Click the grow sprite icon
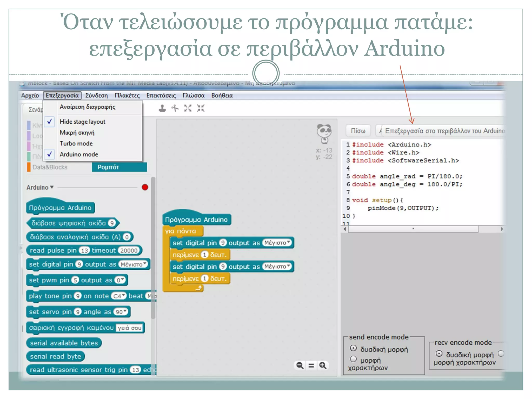The image size is (532, 399). (188, 108)
